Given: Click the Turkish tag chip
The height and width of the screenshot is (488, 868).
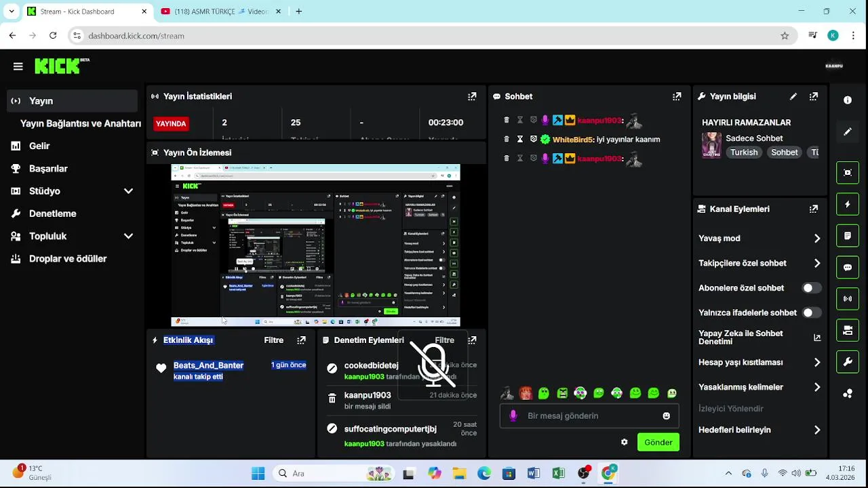Looking at the screenshot, I should (744, 152).
